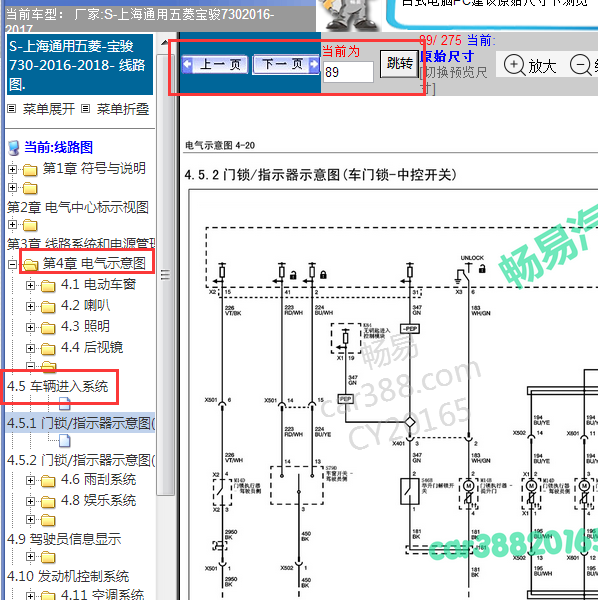Open 4.4 后视镜 section

coord(92,347)
